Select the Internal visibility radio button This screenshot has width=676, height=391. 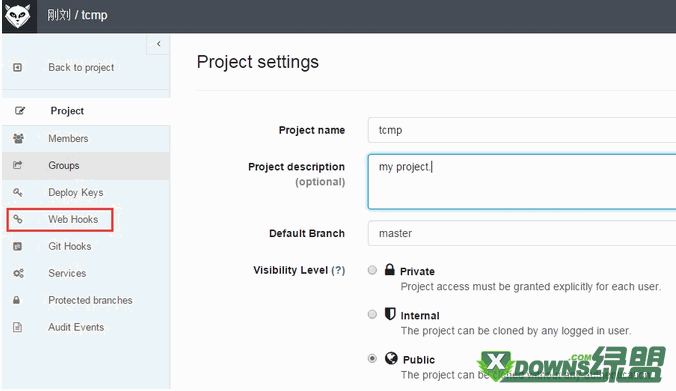[372, 314]
